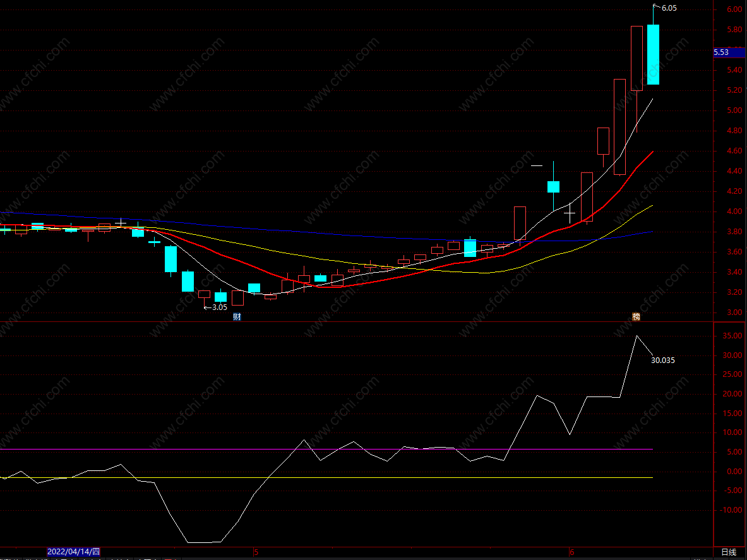Click the 6.05 high price annotation

pyautogui.click(x=669, y=8)
